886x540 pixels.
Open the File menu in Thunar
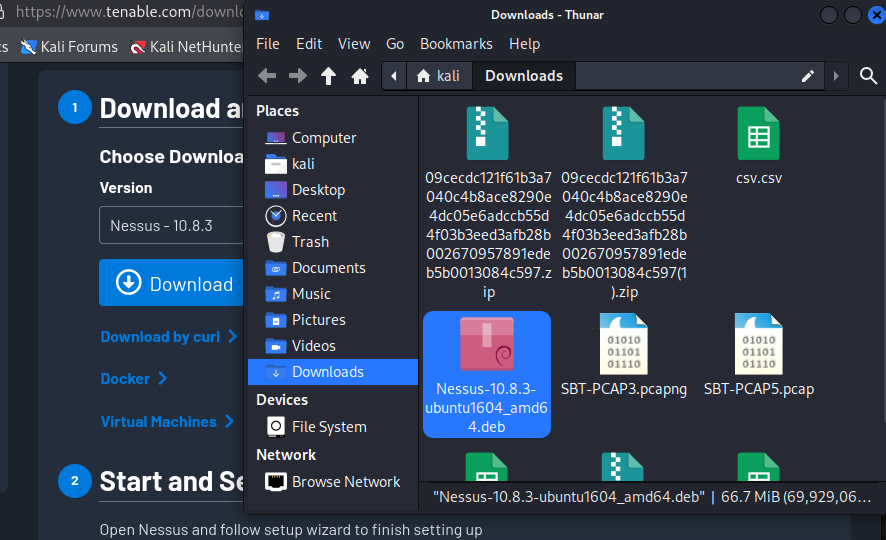[268, 44]
